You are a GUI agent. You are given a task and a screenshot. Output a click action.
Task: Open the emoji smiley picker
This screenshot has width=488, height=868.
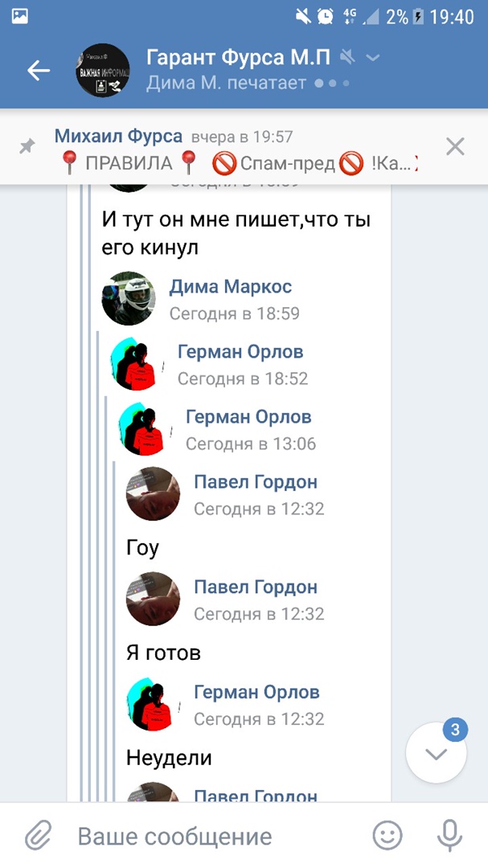pyautogui.click(x=388, y=835)
